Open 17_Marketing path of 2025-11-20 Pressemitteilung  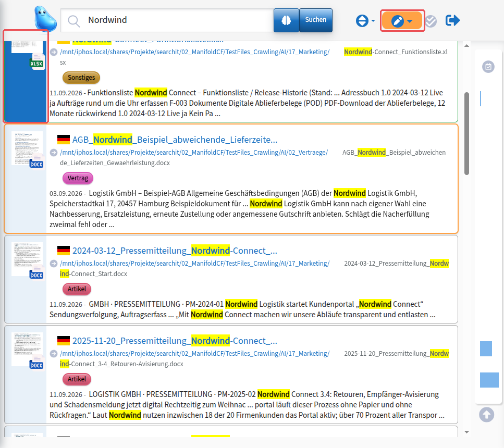[x=195, y=353]
